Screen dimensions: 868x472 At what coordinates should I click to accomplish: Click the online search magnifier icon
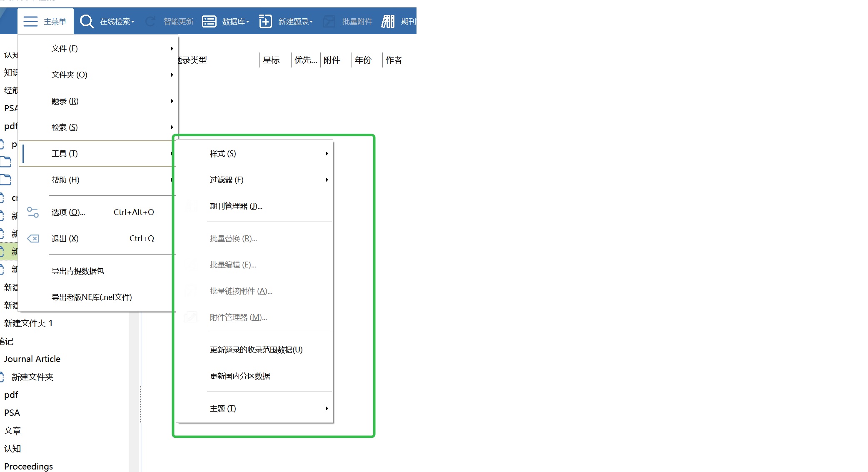tap(87, 21)
